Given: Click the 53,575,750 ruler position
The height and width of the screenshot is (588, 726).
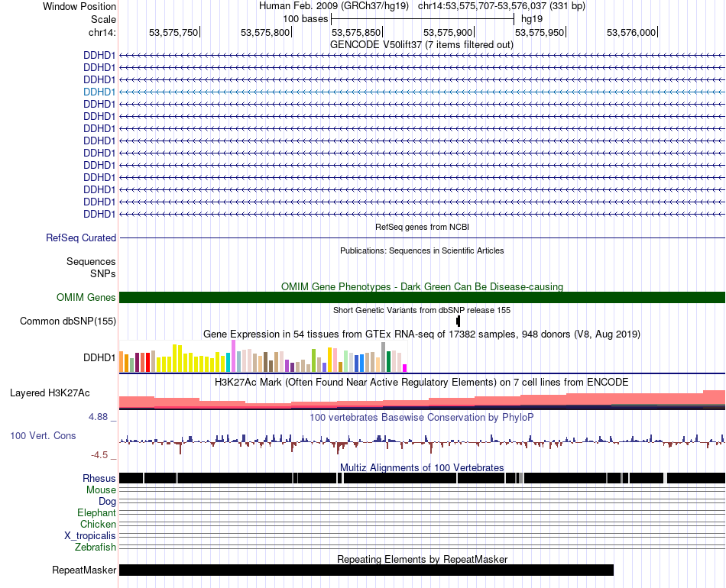Looking at the screenshot, I should [173, 32].
